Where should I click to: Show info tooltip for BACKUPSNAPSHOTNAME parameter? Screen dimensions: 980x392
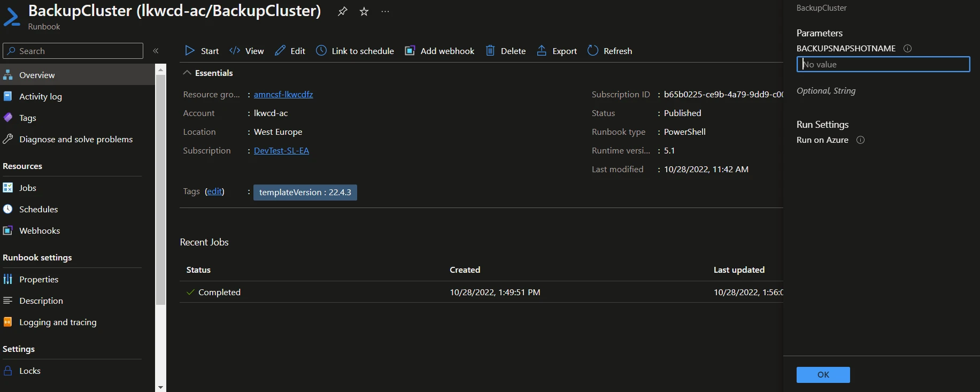click(907, 48)
